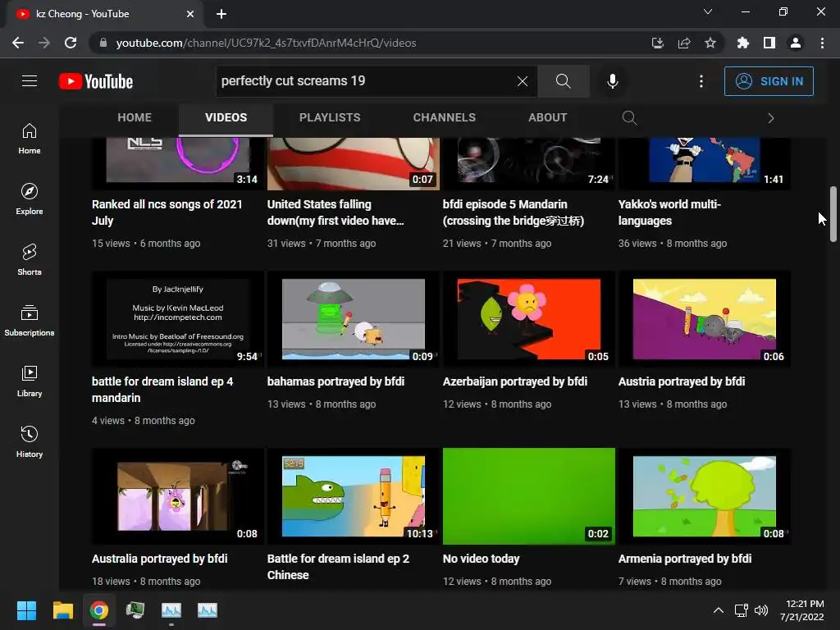The height and width of the screenshot is (630, 840).
Task: Open a new Chrome tab
Action: pyautogui.click(x=221, y=14)
